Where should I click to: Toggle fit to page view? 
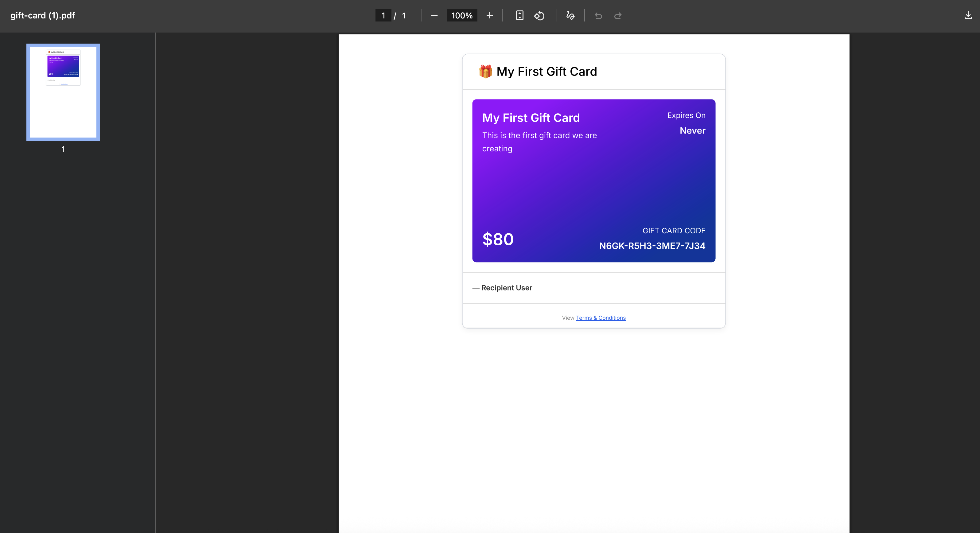point(519,16)
